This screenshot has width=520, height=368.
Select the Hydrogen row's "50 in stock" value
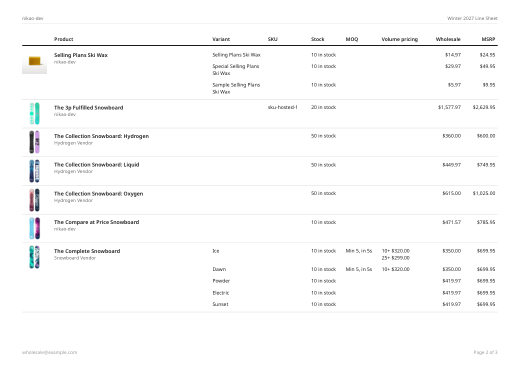click(x=323, y=136)
